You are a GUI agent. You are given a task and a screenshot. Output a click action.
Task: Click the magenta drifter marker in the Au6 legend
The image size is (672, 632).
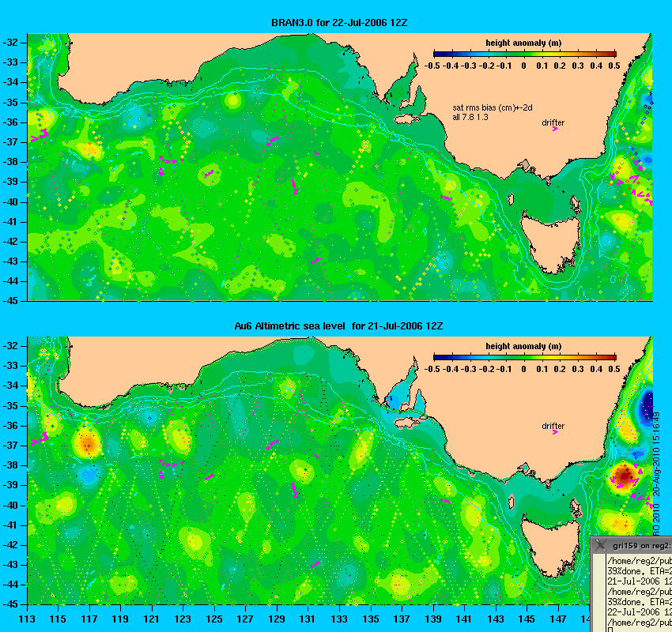pos(554,432)
